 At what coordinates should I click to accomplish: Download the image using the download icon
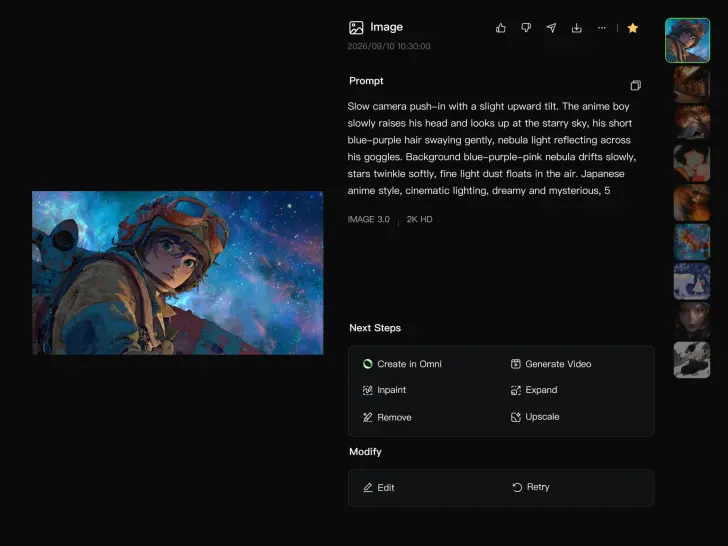(576, 28)
